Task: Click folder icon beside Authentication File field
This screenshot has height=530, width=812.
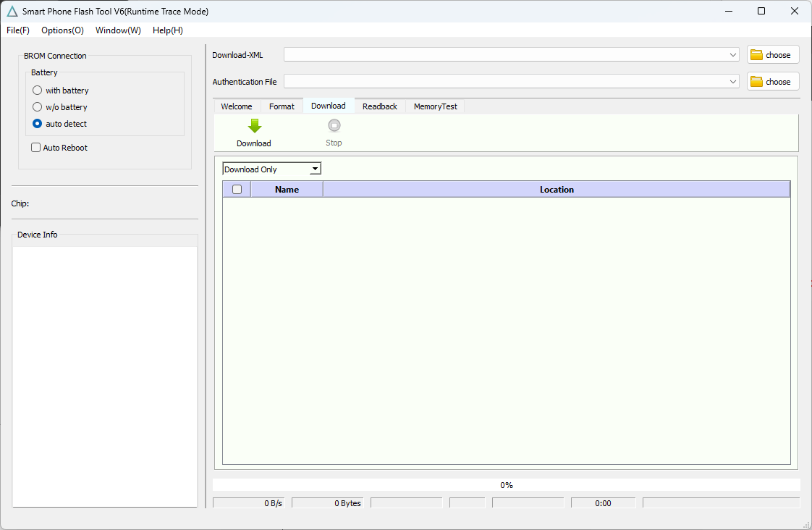Action: point(757,82)
